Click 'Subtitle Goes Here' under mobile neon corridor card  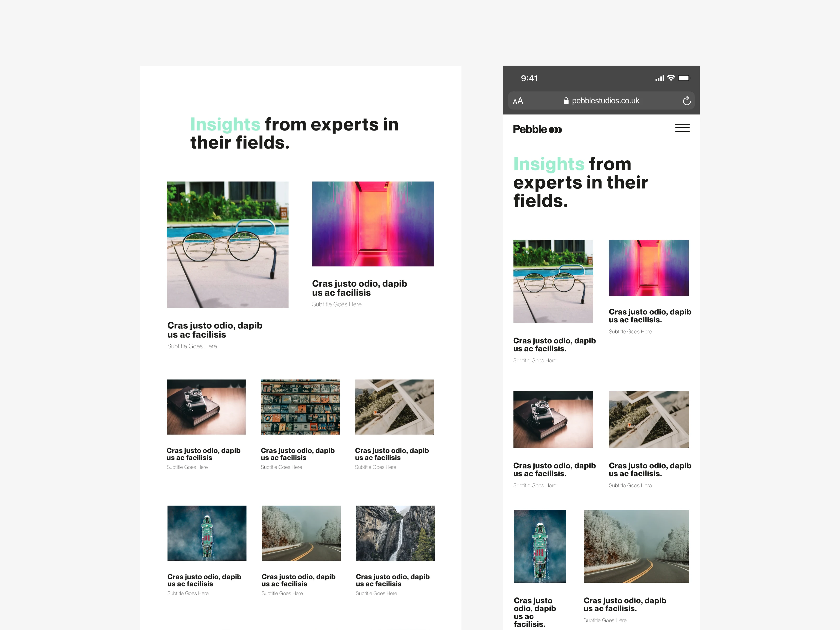[630, 332]
